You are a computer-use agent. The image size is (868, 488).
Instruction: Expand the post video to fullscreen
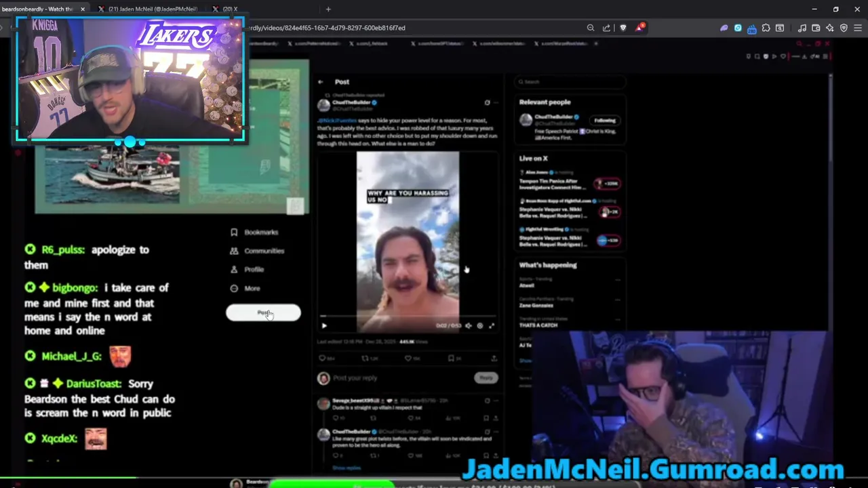(x=492, y=326)
